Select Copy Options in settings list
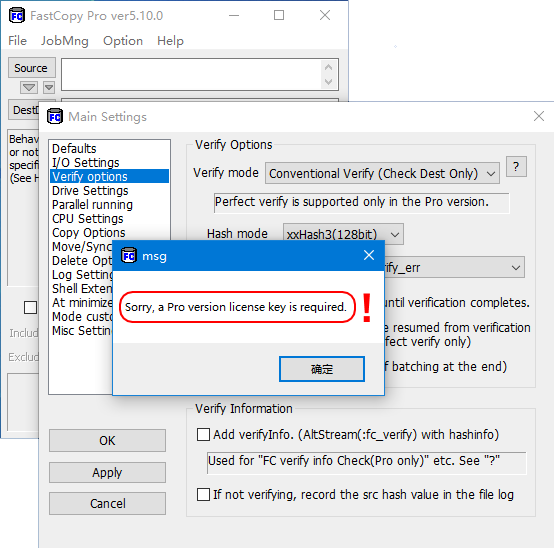This screenshot has width=554, height=548. tap(109, 232)
